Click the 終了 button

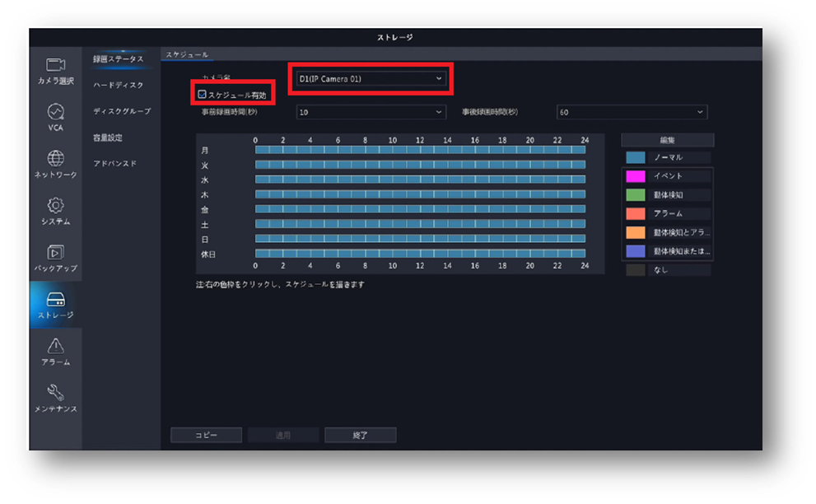360,435
